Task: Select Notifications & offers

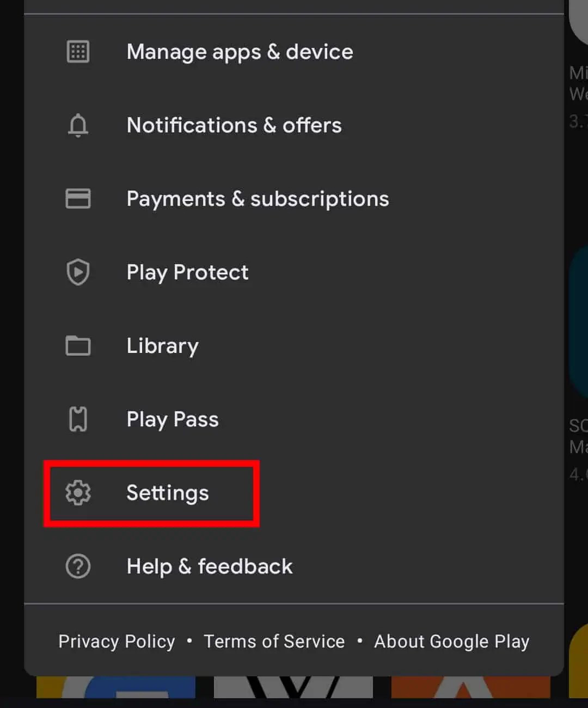Action: 234,125
